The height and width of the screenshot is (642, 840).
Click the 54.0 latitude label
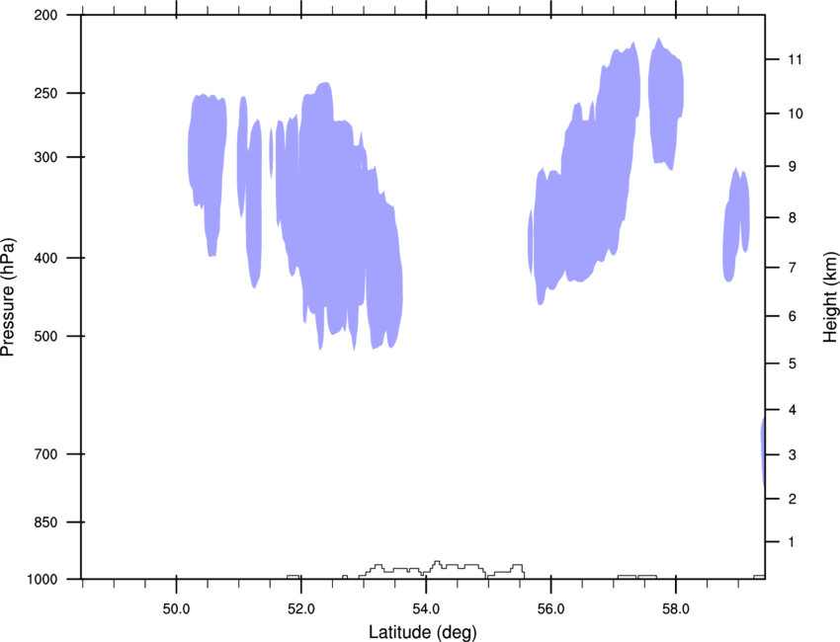click(x=426, y=609)
